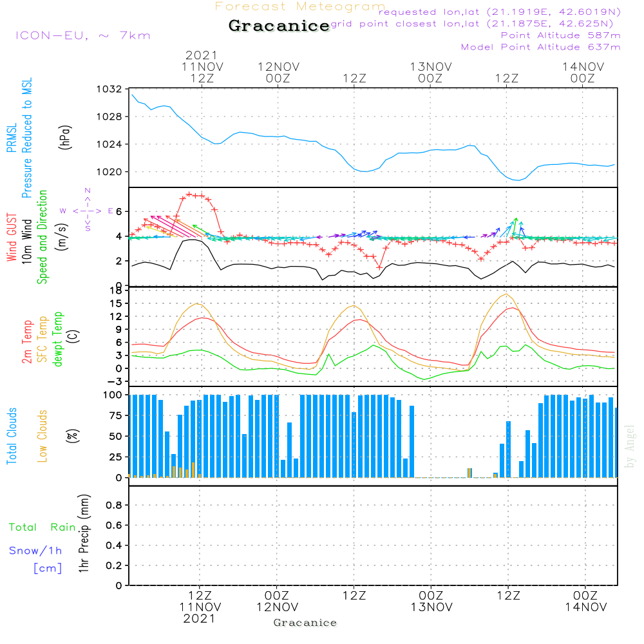The height and width of the screenshot is (644, 644).
Task: Click the wind direction compass rose
Action: pos(87,210)
